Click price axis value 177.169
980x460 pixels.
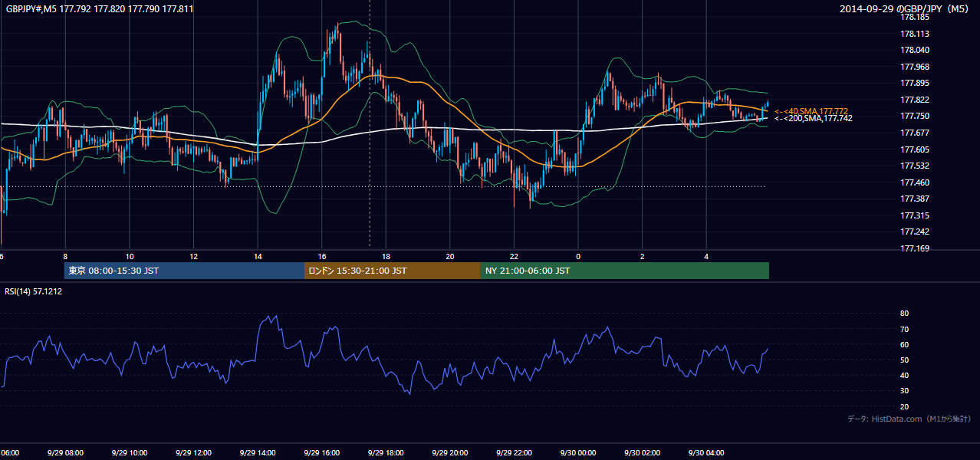[915, 248]
